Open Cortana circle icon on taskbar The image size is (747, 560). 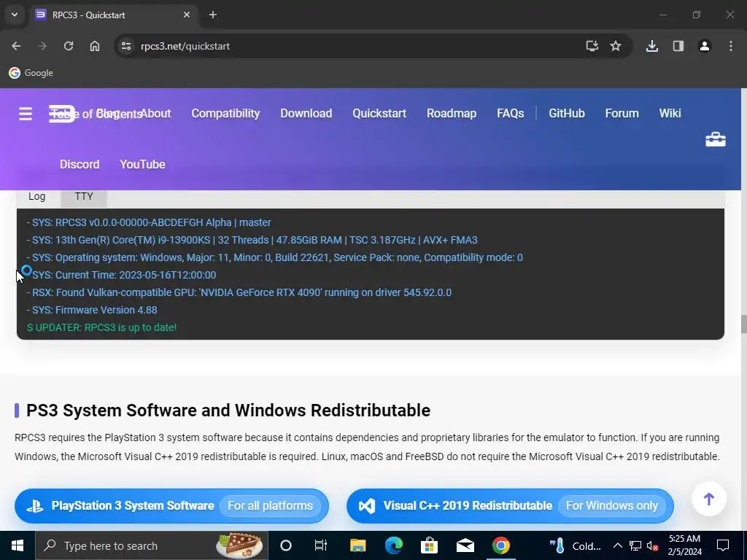pos(286,545)
